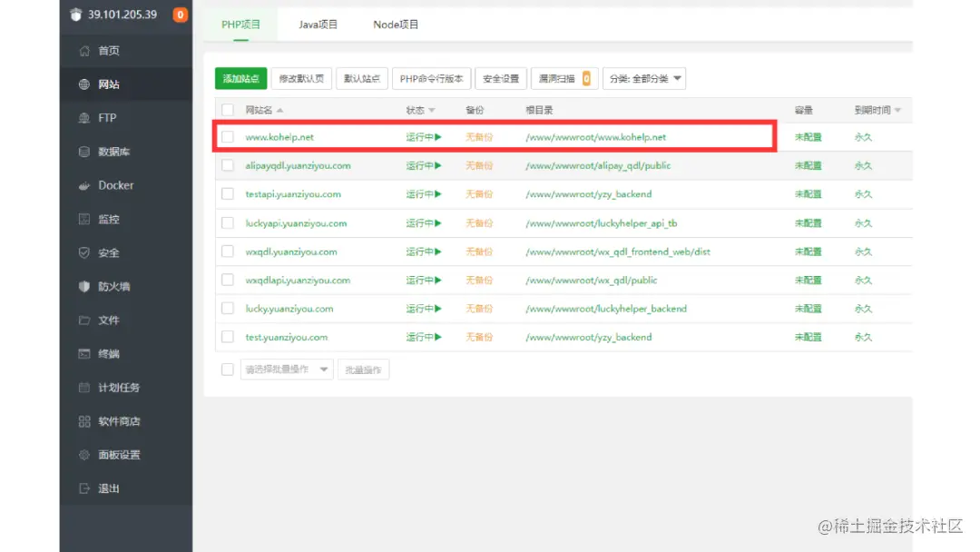980x552 pixels.
Task: Click the 容量 column header
Action: pyautogui.click(x=804, y=110)
